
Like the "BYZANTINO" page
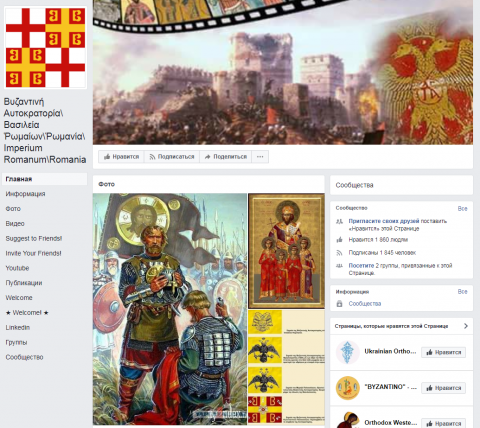tap(443, 388)
